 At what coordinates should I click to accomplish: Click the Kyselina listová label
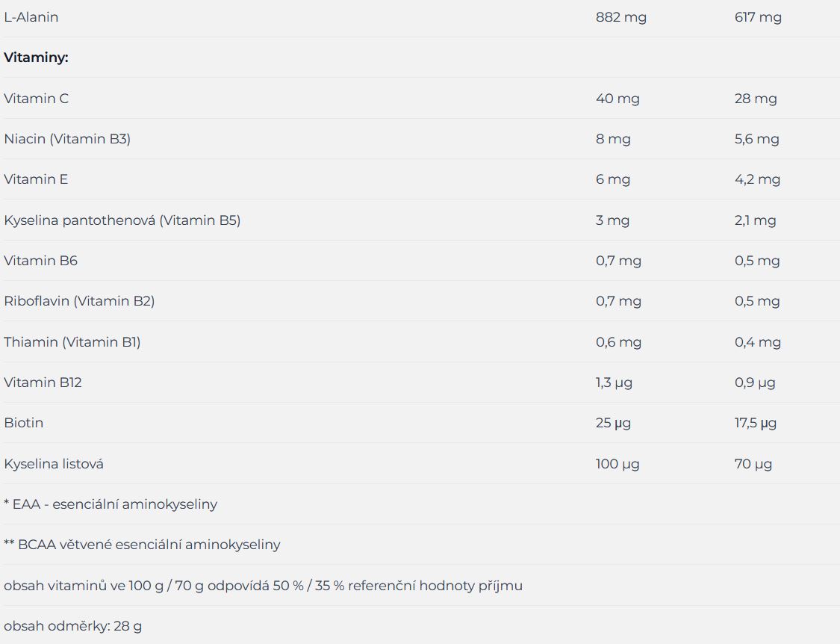[54, 464]
